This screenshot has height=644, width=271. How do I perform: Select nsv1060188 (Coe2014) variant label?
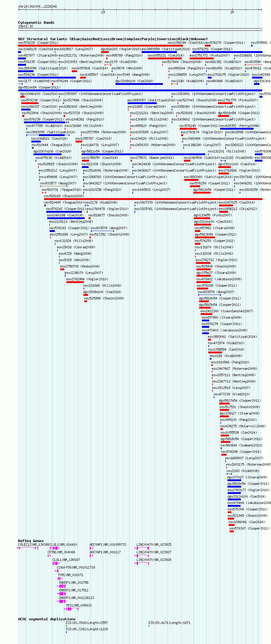pos(65,215)
